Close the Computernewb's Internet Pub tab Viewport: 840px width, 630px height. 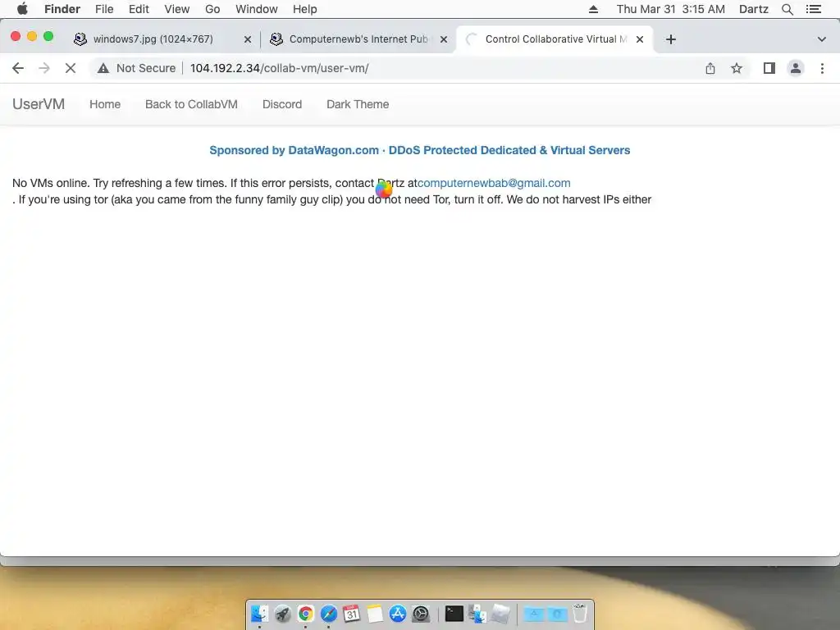(x=444, y=39)
